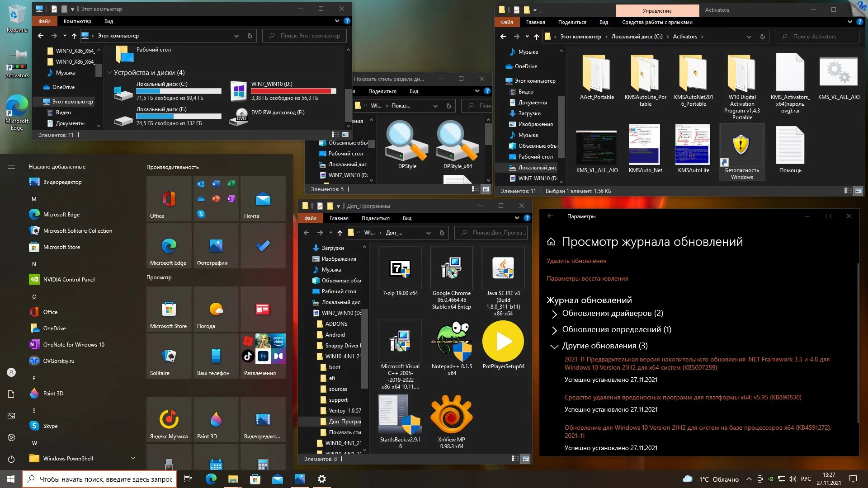The width and height of the screenshot is (868, 488).
Task: Open Средства работы с ярлыками tab
Action: (657, 22)
